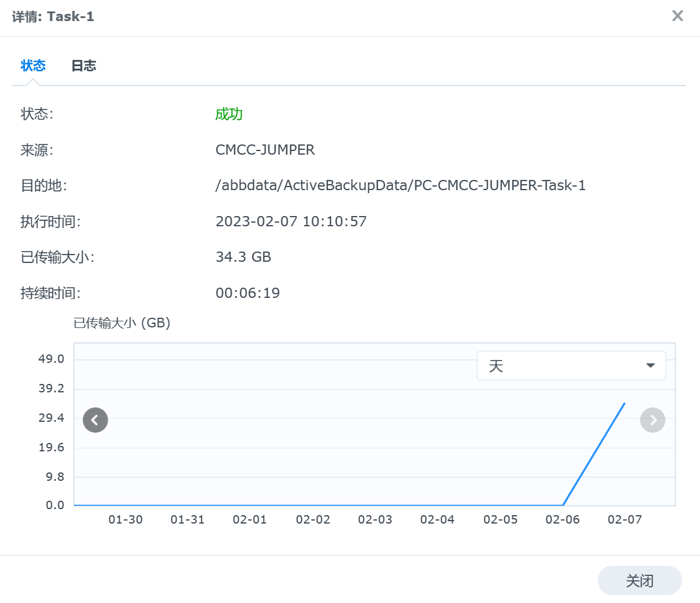Click the 01-30 date label on chart
The width and height of the screenshot is (700, 603).
[x=125, y=519]
